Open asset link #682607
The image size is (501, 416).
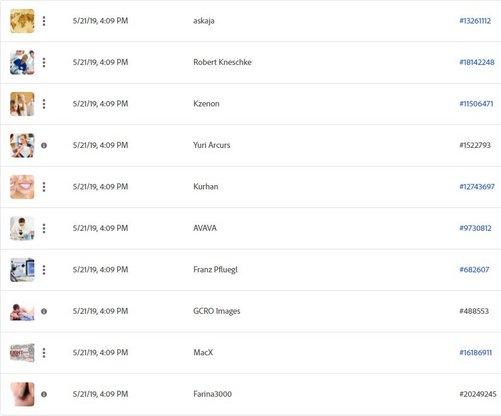click(x=474, y=270)
